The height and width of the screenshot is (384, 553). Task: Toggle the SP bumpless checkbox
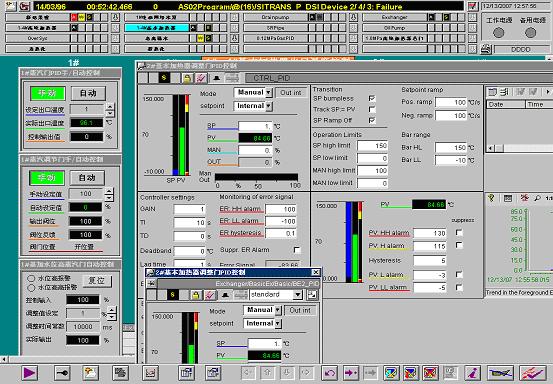tap(372, 98)
